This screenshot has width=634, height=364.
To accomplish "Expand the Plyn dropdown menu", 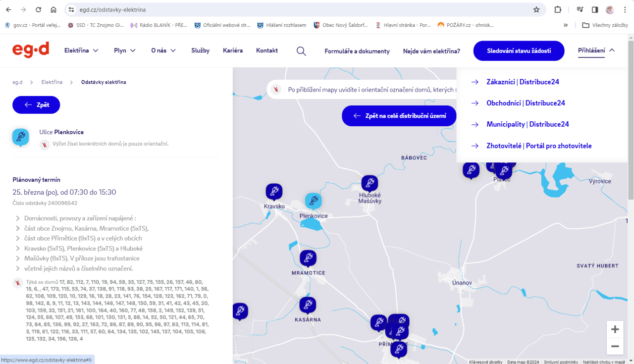I will (125, 51).
